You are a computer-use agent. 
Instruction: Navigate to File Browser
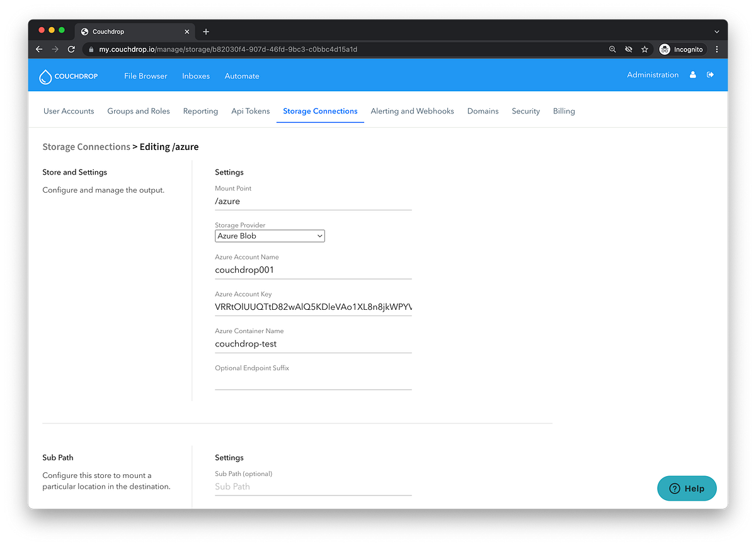[x=146, y=76]
